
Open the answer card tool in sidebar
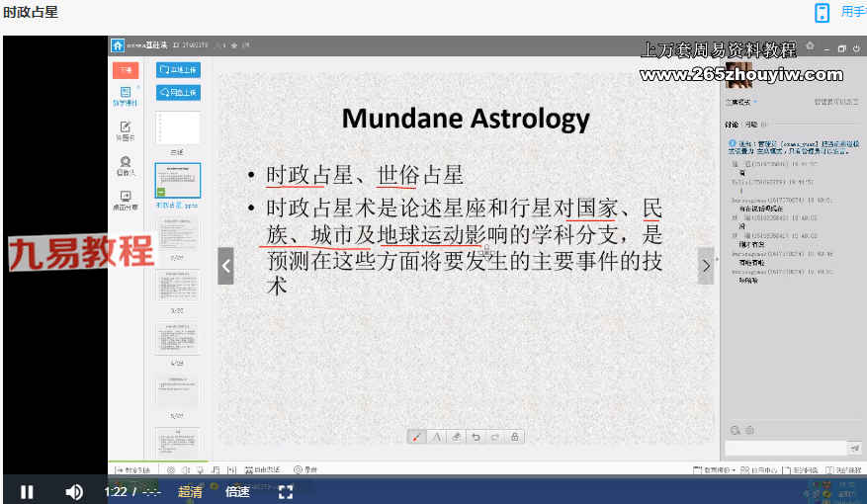tap(126, 131)
